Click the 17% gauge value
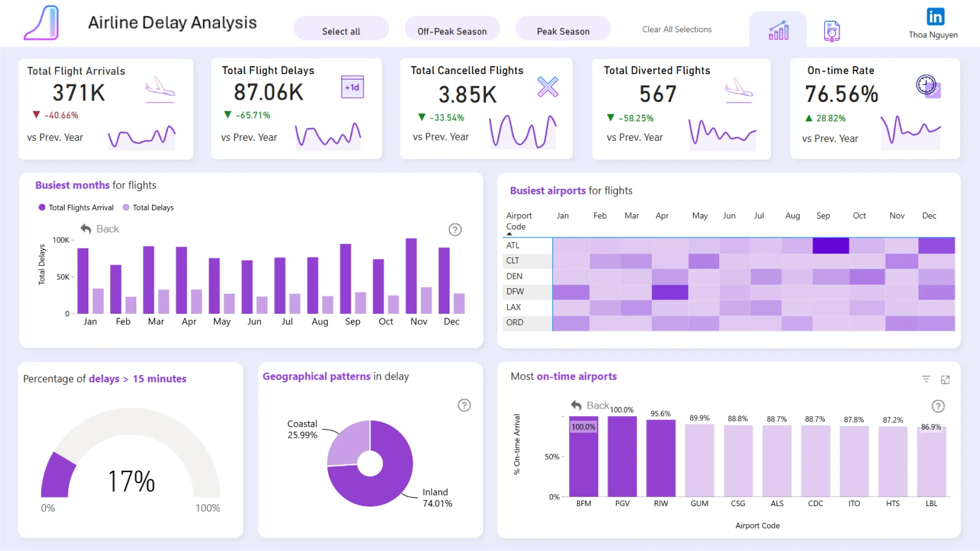Image resolution: width=980 pixels, height=551 pixels. click(x=131, y=481)
